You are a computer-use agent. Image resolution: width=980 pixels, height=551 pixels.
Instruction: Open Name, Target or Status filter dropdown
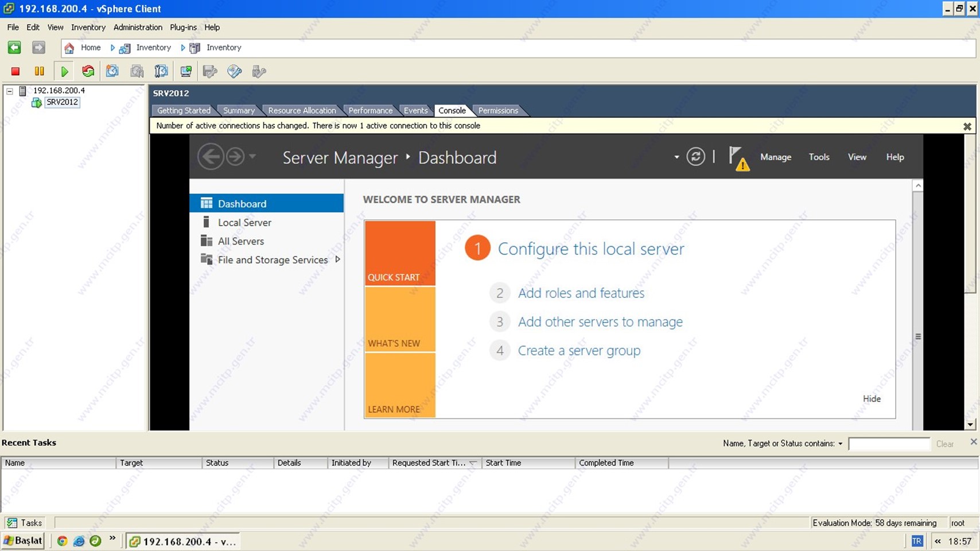point(840,444)
